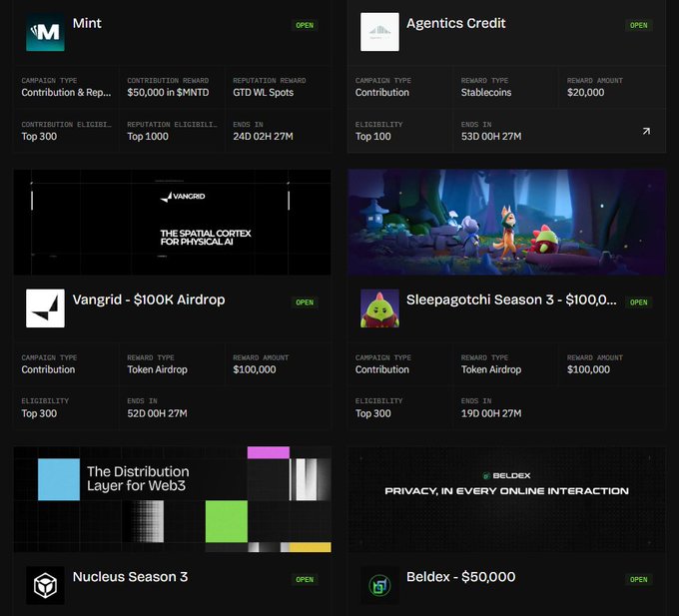The height and width of the screenshot is (616, 679).
Task: Click the Sleepagotchi OPEN status badge
Action: coord(639,303)
